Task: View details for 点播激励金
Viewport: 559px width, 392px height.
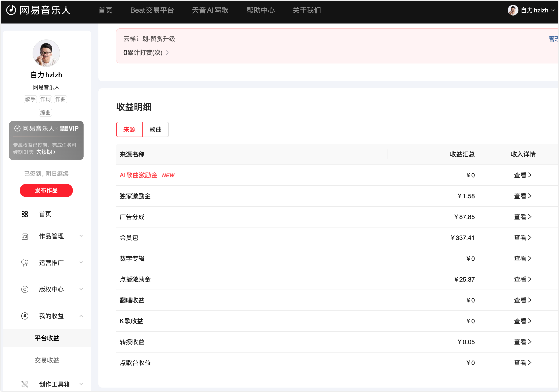Action: (x=523, y=280)
